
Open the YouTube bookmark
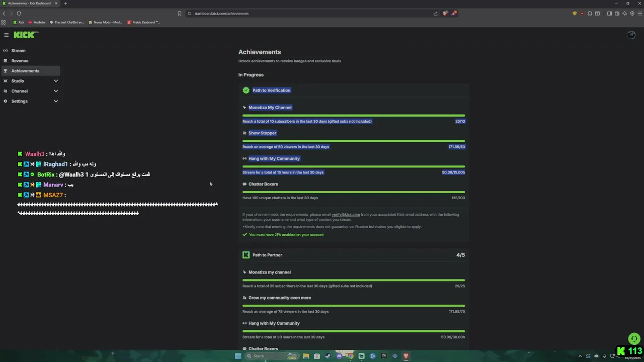click(37, 22)
